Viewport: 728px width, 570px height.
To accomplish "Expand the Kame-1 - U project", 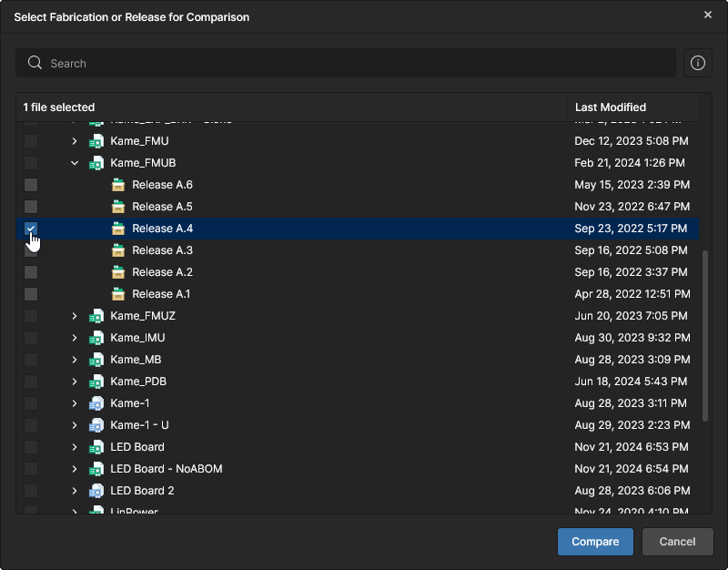I will tap(75, 425).
